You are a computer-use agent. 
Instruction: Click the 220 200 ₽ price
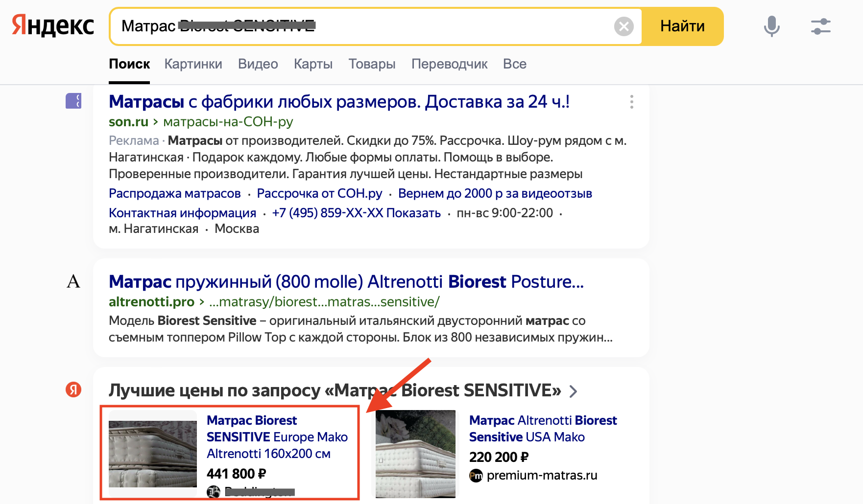pyautogui.click(x=499, y=457)
